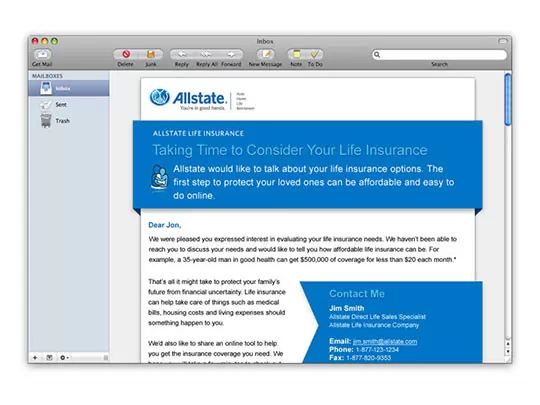540x405 pixels.
Task: Reply to the Allstate email
Action: [182, 54]
